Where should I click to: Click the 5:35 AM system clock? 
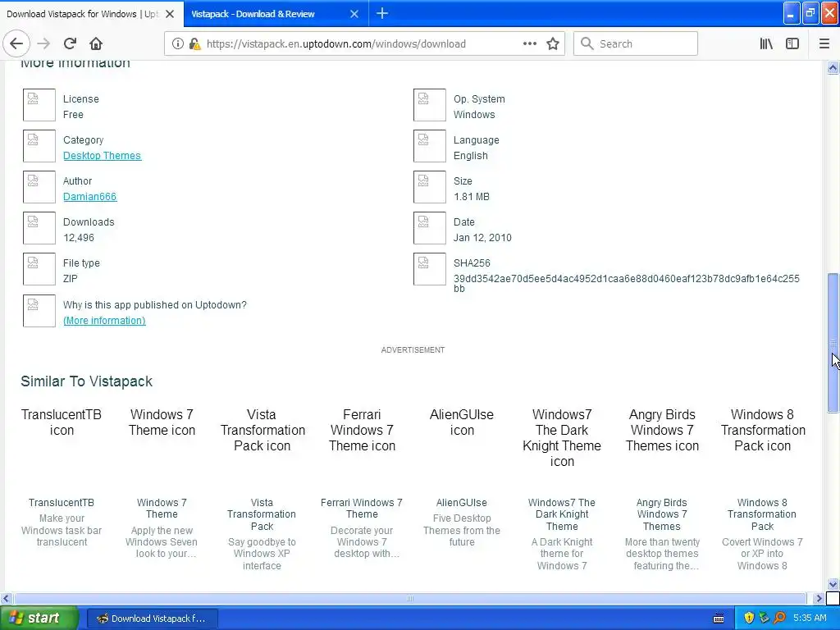click(810, 619)
